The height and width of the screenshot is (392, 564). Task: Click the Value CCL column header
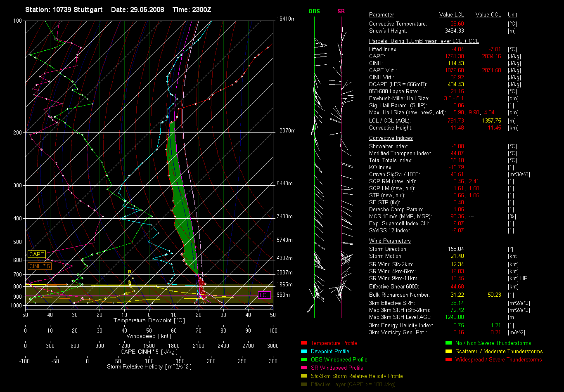tap(488, 15)
